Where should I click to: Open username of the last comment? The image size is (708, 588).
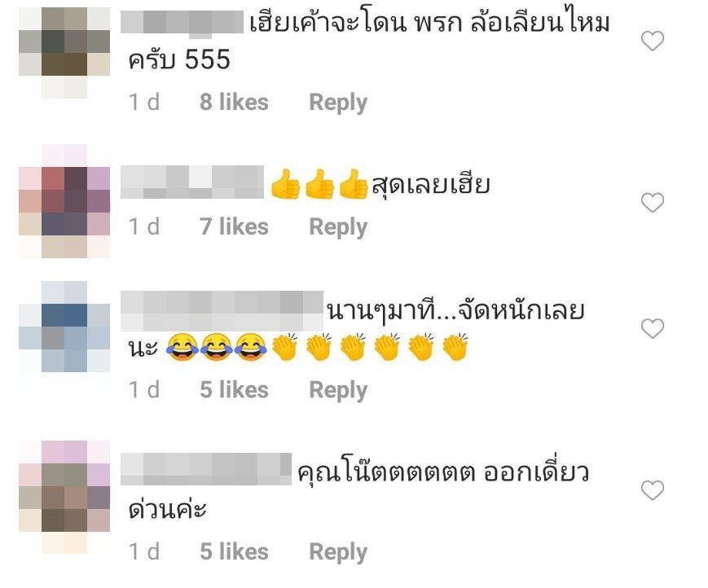click(206, 469)
